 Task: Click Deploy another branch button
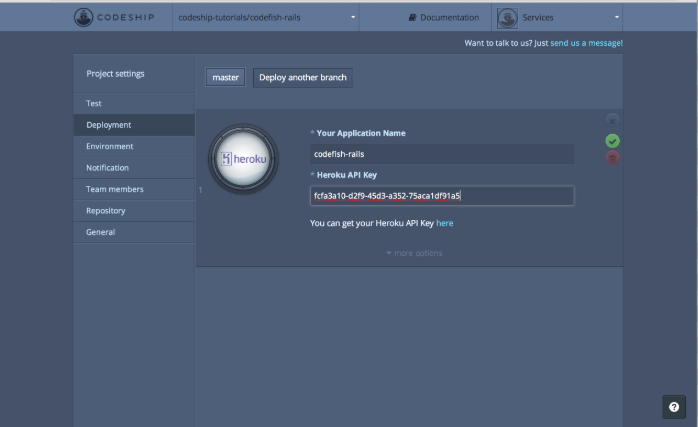coord(303,77)
